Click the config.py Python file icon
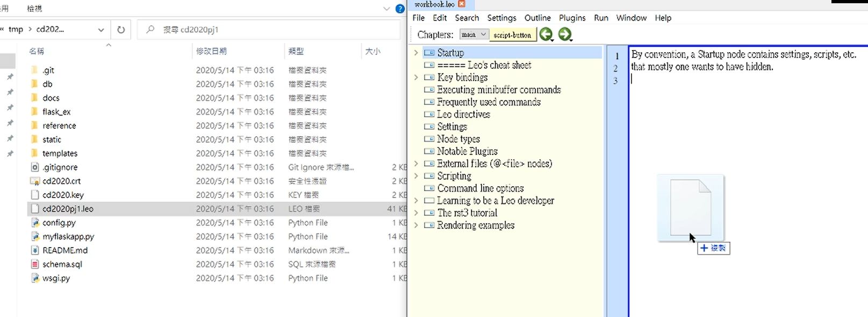Viewport: 868px width, 317px height. click(35, 222)
